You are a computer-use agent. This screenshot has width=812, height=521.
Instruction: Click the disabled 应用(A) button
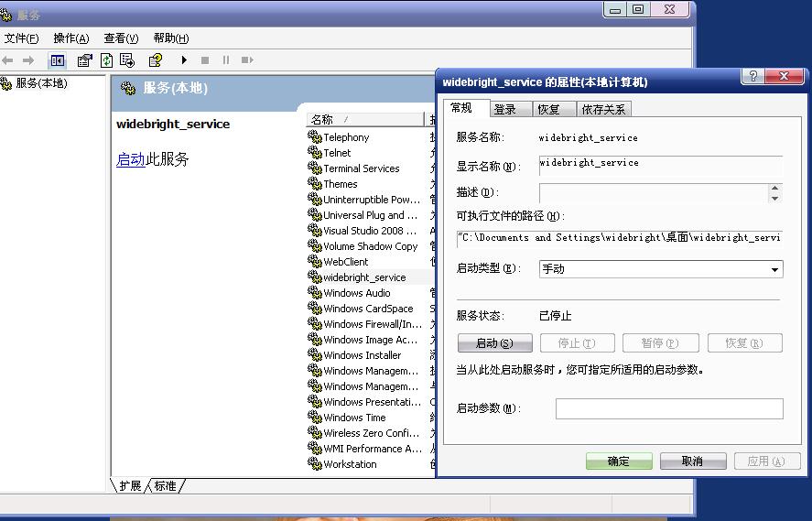coord(767,461)
